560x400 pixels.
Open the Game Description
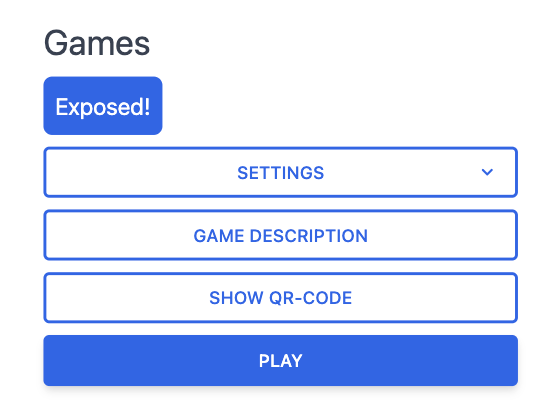coord(280,235)
